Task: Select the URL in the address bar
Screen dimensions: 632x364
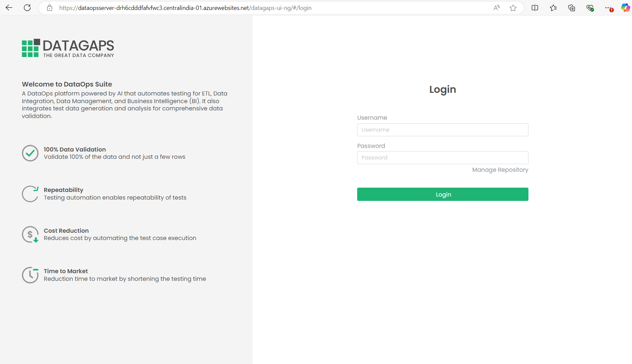Action: point(185,8)
